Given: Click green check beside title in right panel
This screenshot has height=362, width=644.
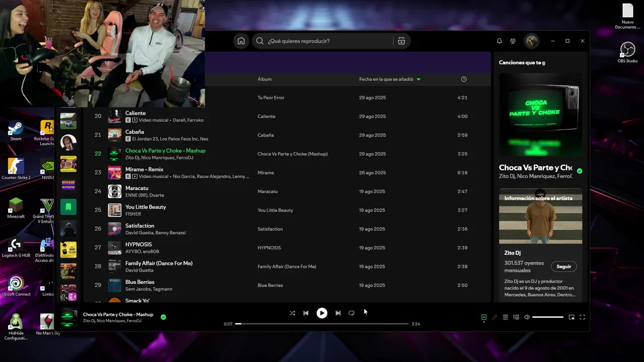Looking at the screenshot, I should [580, 171].
